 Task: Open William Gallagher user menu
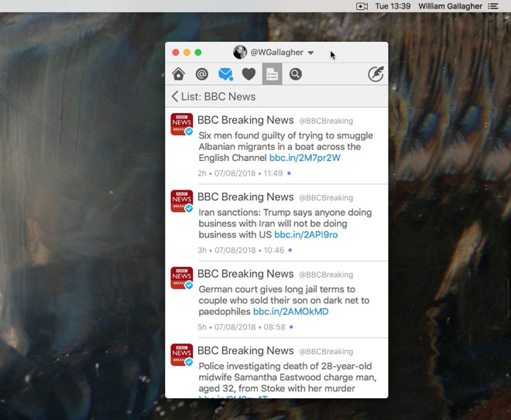click(450, 6)
